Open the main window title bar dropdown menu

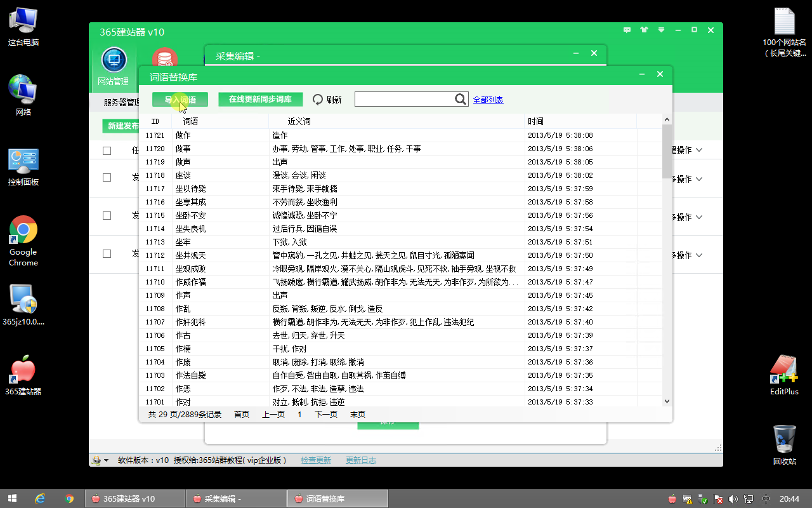662,30
